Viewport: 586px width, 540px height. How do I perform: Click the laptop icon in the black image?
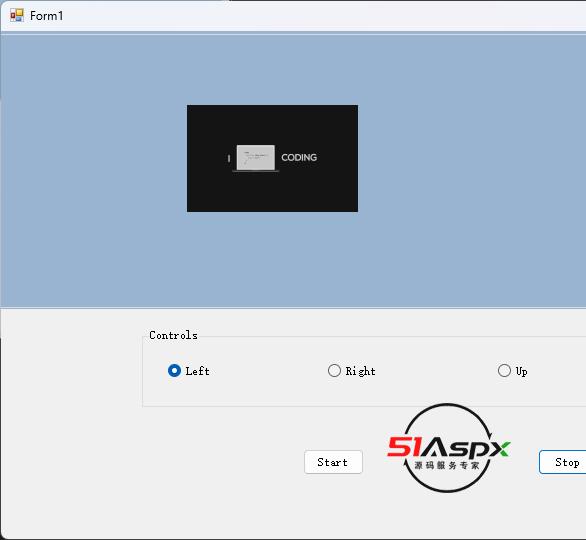256,158
